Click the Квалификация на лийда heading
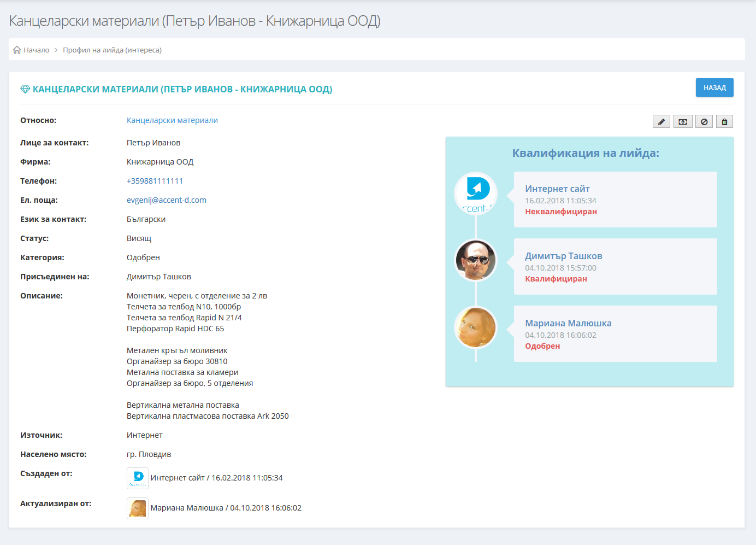The height and width of the screenshot is (545, 756). point(586,153)
